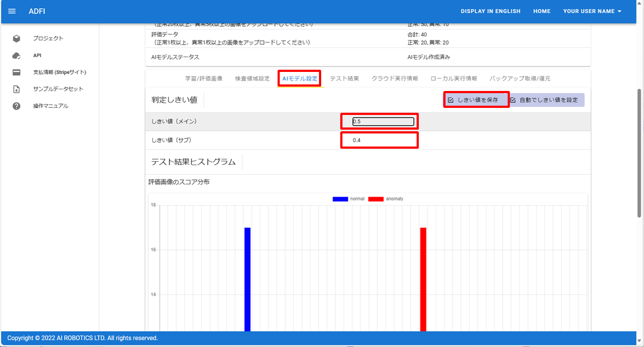Open 支払情報 (Stripeサイト) link

click(59, 72)
